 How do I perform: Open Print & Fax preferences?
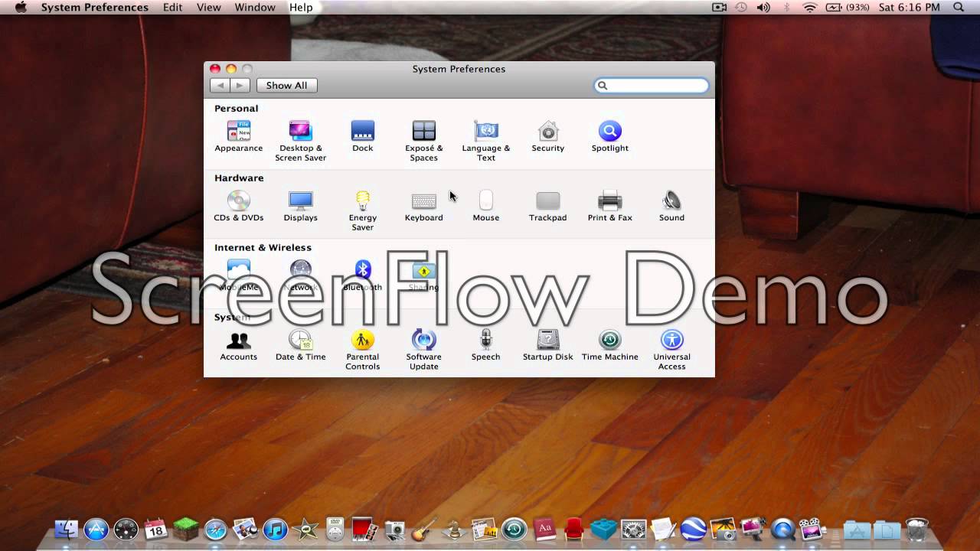click(x=610, y=207)
